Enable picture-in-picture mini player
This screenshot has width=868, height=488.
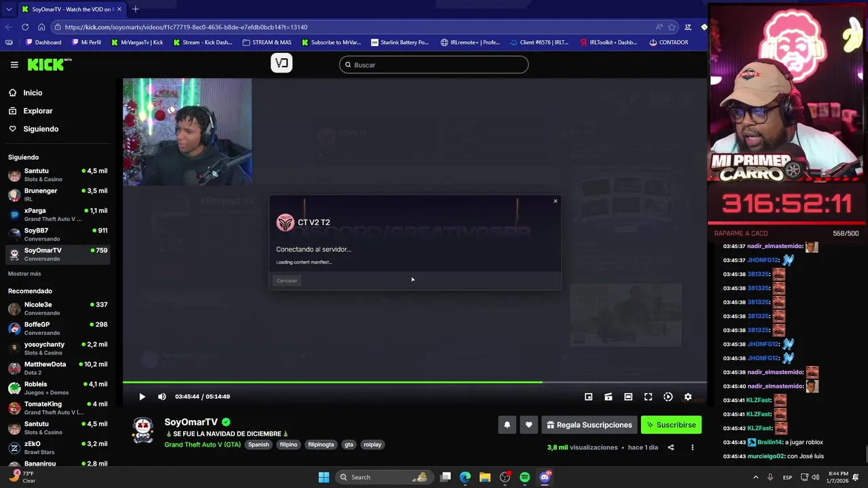tap(589, 396)
